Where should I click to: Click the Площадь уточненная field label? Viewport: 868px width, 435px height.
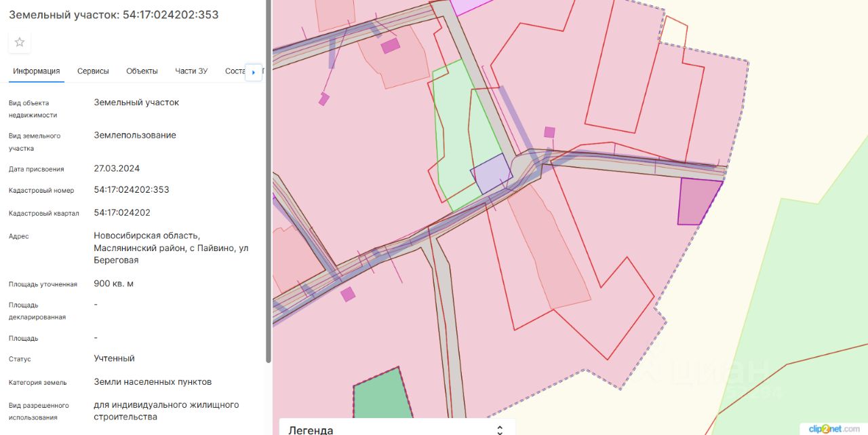pos(43,284)
